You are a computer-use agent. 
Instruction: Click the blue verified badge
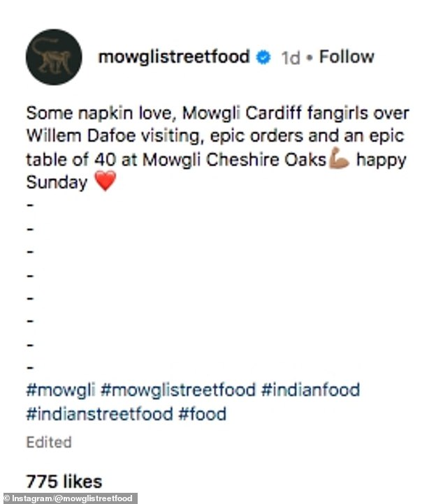point(263,57)
